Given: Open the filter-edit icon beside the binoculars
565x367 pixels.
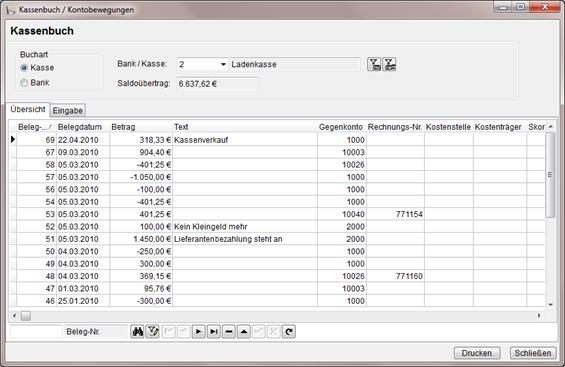Looking at the screenshot, I should click(152, 331).
